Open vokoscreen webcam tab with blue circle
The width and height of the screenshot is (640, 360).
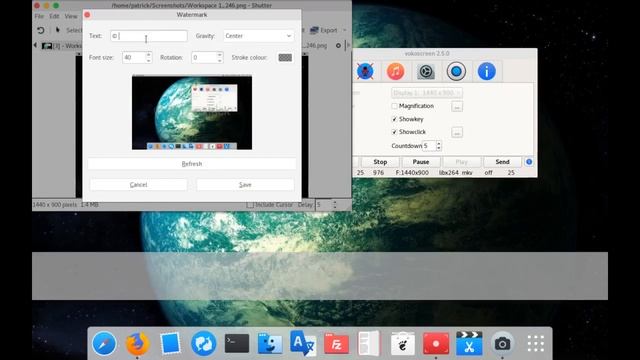tap(456, 71)
